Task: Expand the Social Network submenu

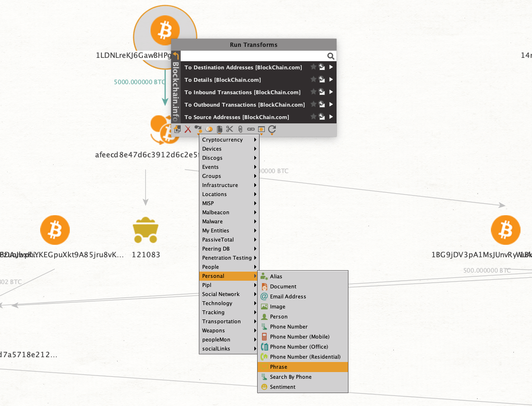Action: [229, 294]
